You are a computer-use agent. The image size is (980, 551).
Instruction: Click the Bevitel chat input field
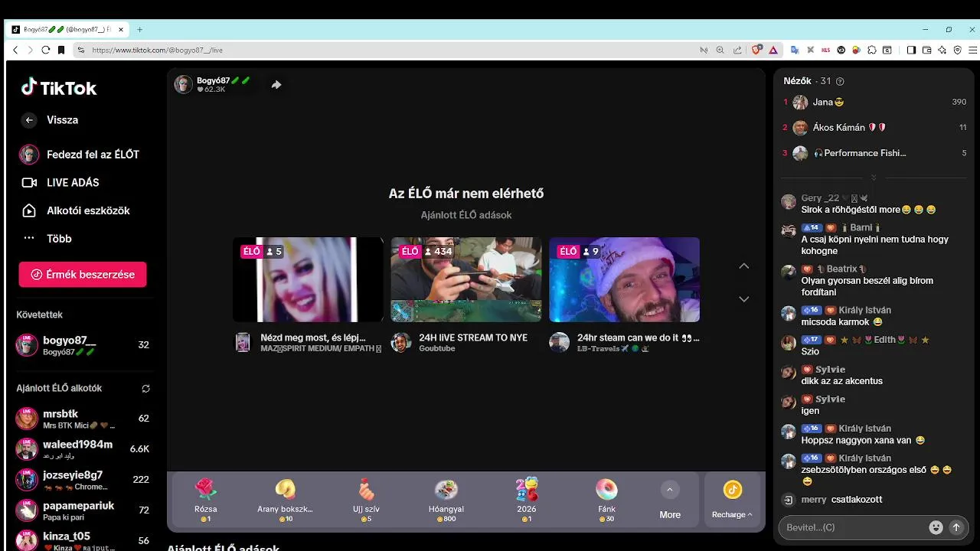pyautogui.click(x=854, y=527)
